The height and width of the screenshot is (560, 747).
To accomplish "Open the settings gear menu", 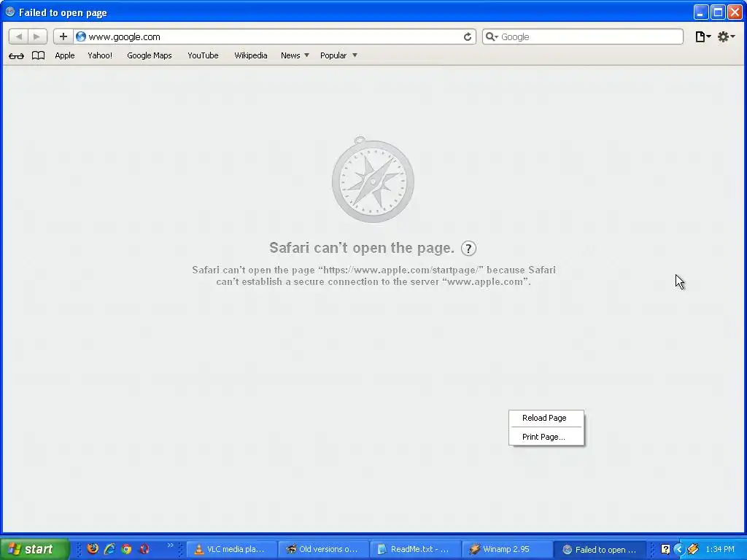I will point(726,36).
